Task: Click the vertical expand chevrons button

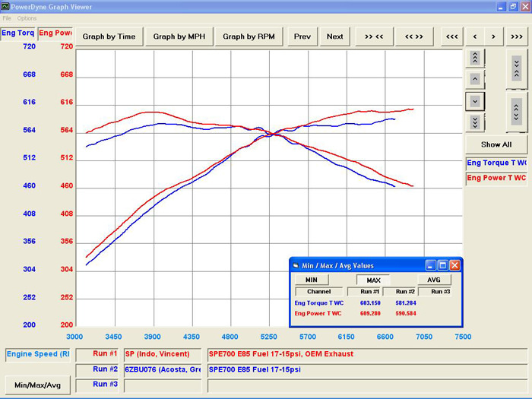Action: 517,112
